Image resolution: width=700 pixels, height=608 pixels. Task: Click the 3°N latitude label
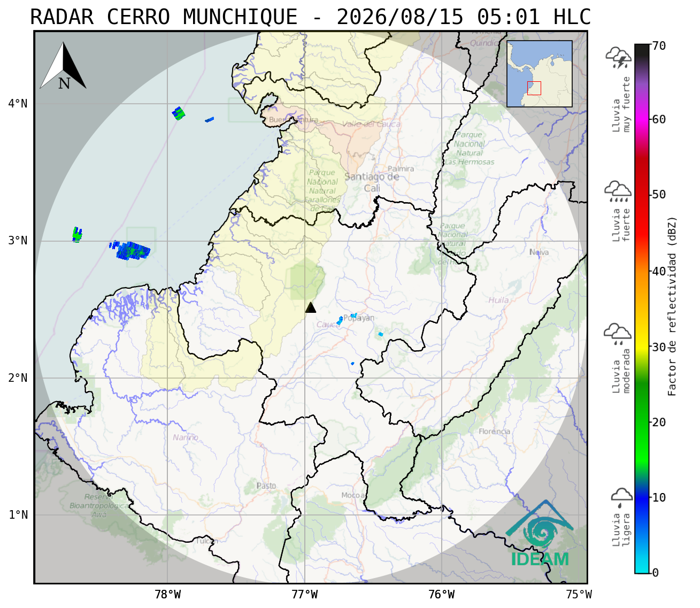point(18,241)
